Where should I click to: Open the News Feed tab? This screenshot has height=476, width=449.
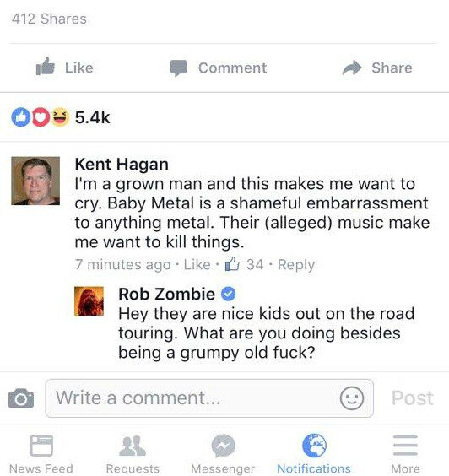pyautogui.click(x=41, y=454)
